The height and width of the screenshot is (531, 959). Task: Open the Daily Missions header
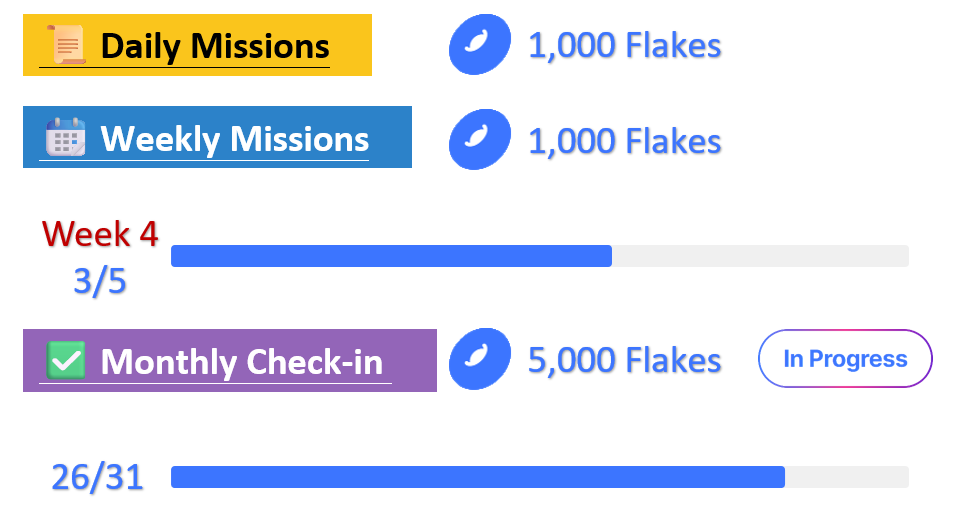[x=197, y=45]
